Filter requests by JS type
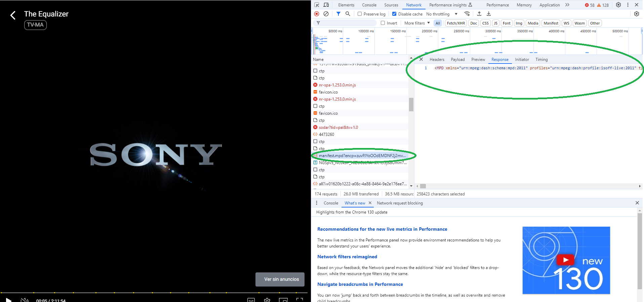 point(495,23)
